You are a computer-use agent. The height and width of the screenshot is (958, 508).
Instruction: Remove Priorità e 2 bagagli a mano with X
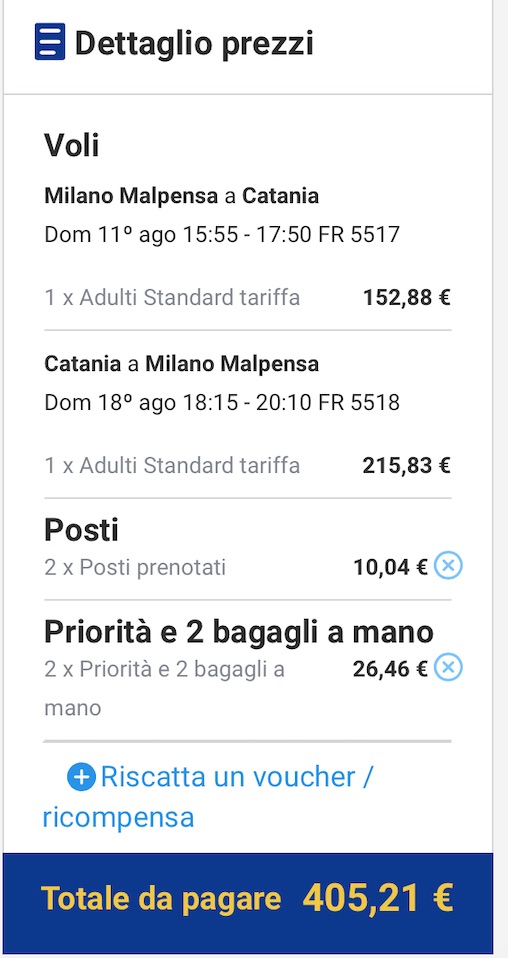(x=448, y=668)
